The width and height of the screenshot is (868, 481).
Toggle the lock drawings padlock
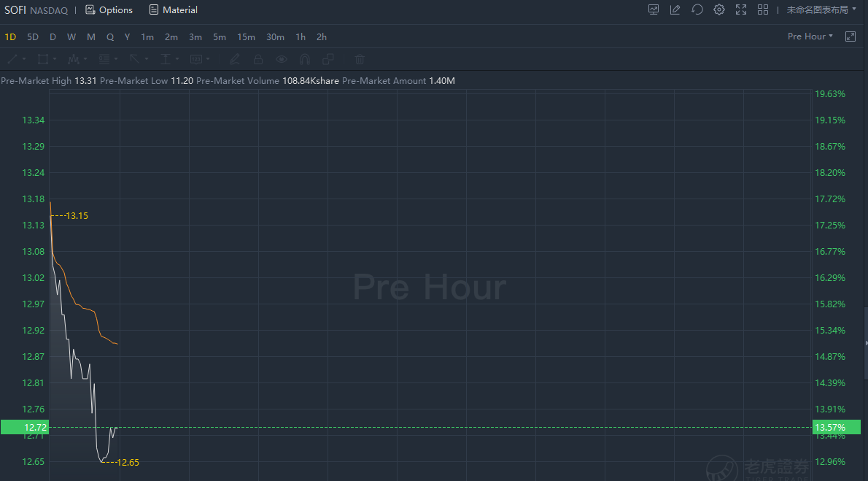(258, 58)
